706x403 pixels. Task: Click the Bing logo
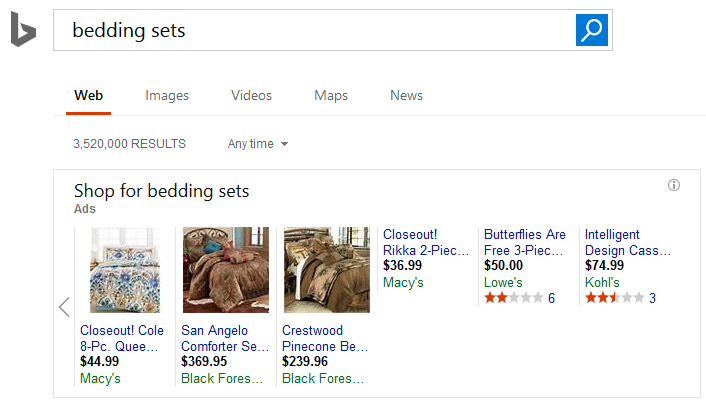(23, 31)
